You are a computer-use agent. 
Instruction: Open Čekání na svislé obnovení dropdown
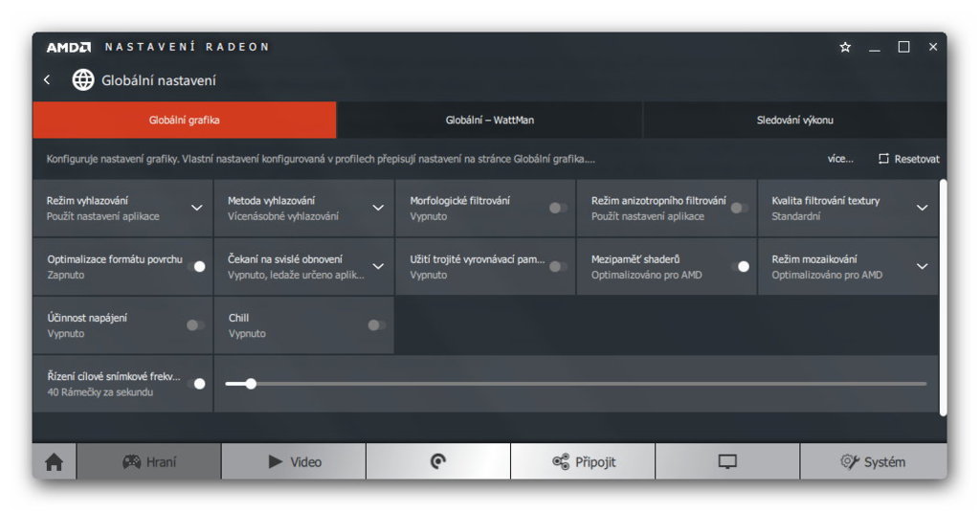pos(378,266)
